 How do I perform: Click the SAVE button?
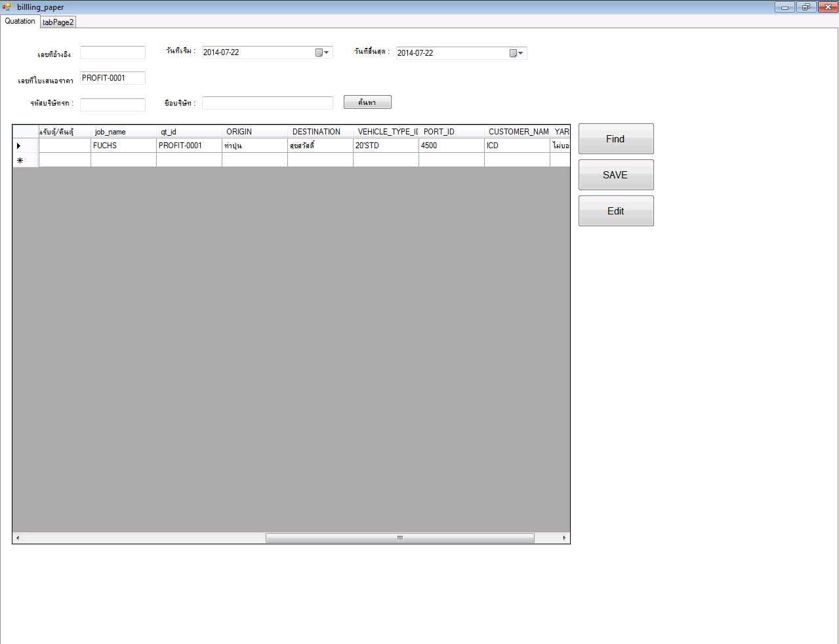click(x=616, y=175)
